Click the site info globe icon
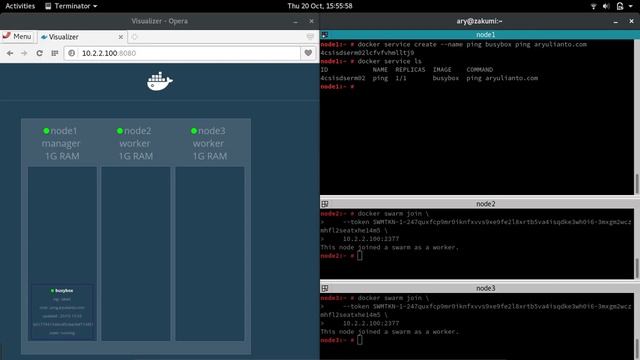The image size is (640, 360). pyautogui.click(x=71, y=53)
